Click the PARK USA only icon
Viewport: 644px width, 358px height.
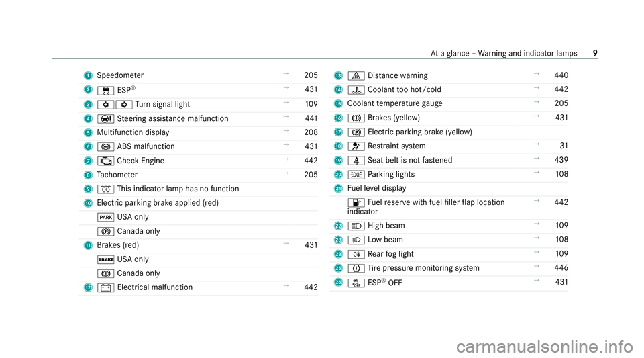tap(105, 217)
